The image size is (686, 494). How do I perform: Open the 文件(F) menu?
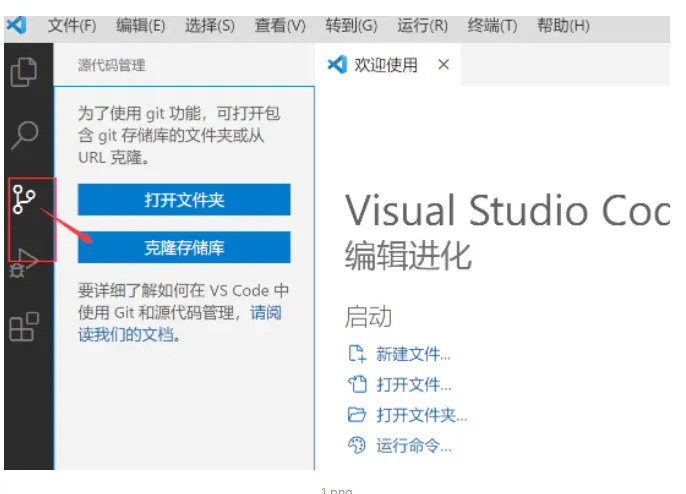[72, 25]
